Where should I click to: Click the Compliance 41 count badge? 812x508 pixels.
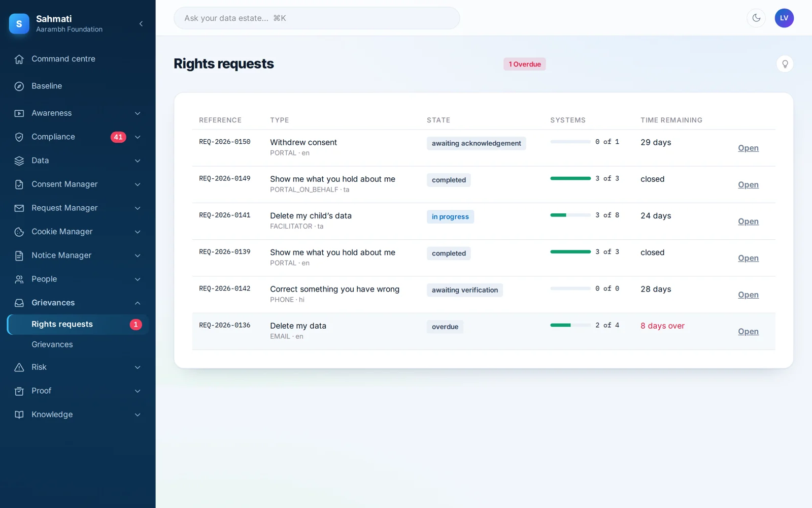[118, 137]
